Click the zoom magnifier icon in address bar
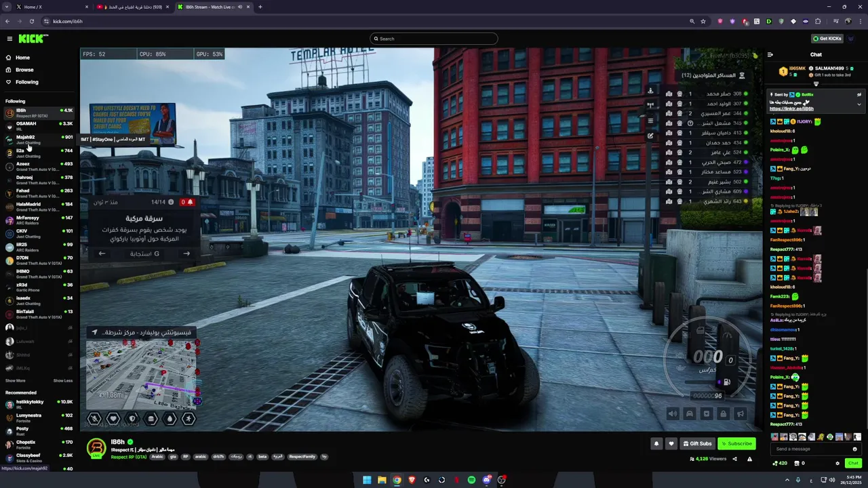This screenshot has width=868, height=488. coord(692,21)
